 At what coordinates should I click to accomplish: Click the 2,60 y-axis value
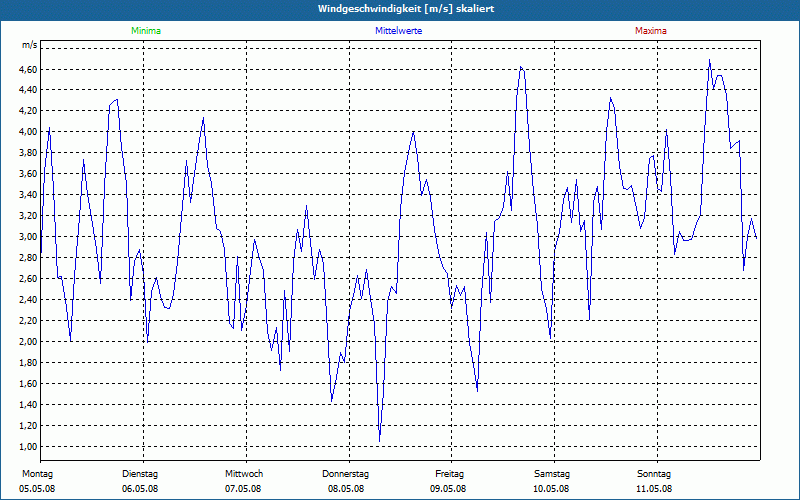tap(30, 279)
